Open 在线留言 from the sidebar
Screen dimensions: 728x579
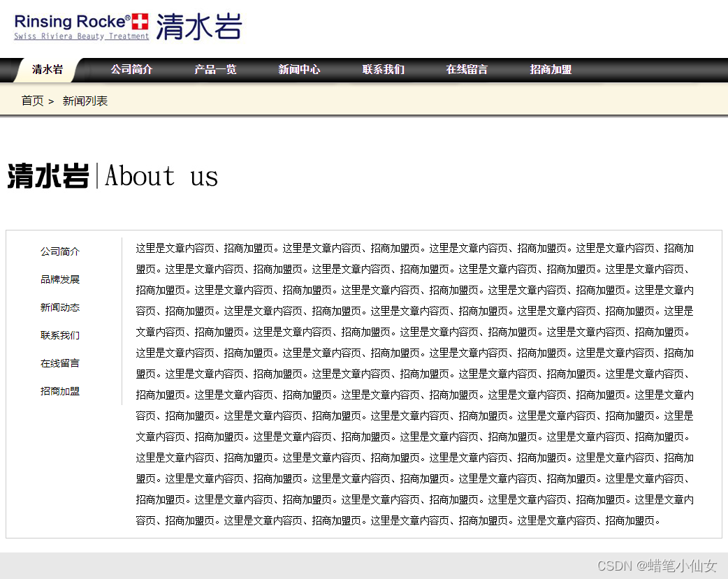click(60, 363)
